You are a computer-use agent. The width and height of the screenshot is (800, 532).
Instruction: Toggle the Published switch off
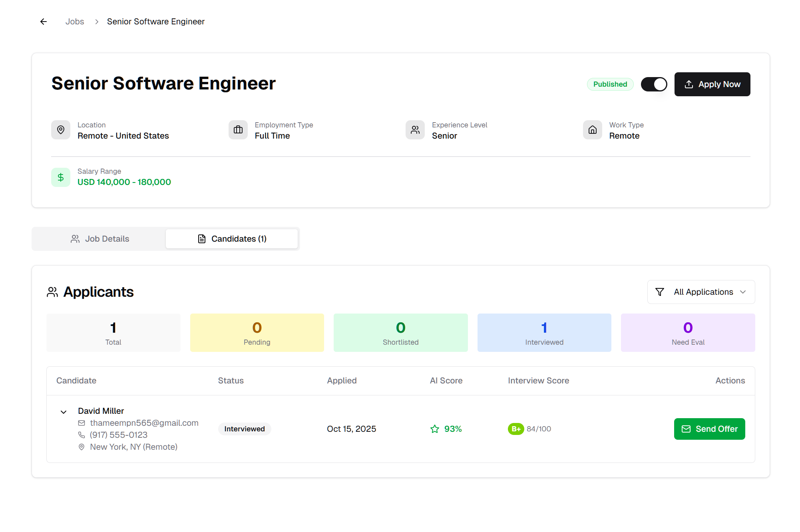pyautogui.click(x=654, y=84)
